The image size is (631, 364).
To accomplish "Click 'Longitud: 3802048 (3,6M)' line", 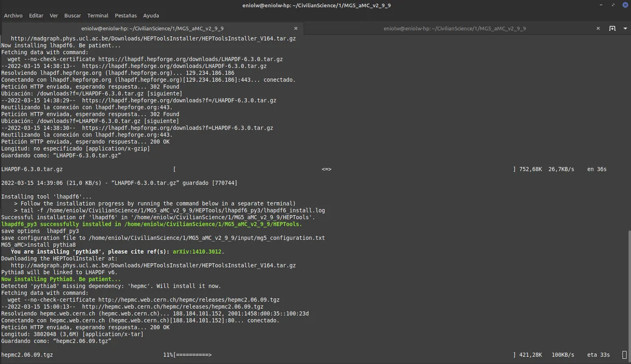I will (72, 334).
